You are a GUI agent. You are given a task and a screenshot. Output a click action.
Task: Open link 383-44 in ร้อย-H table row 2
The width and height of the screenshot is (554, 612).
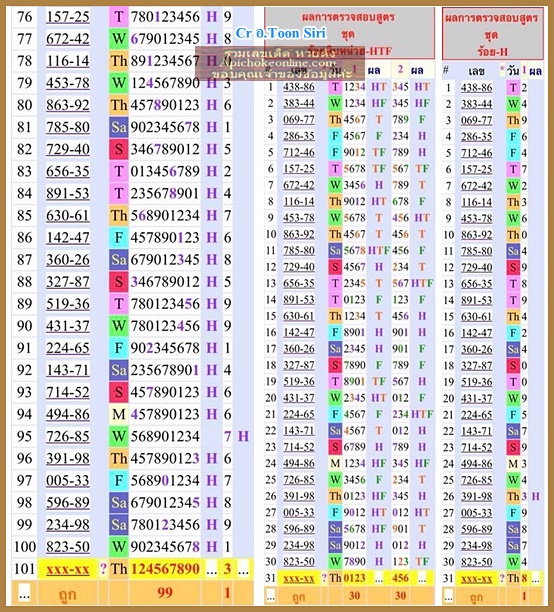pos(476,104)
